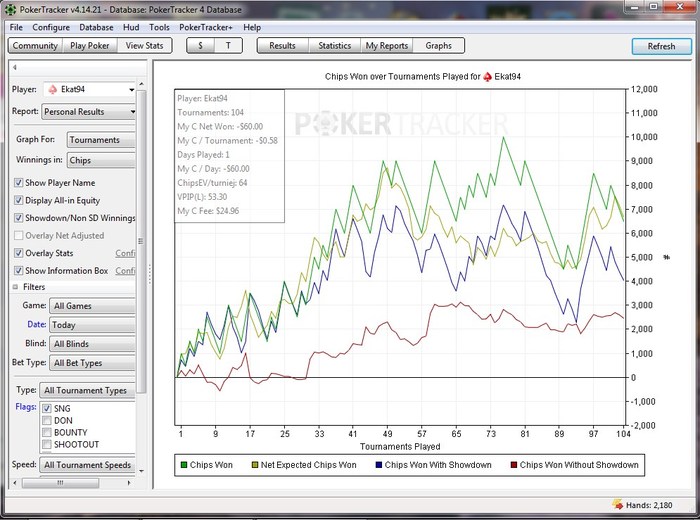Open the Blind filter All Blinds dropdown
This screenshot has width=700, height=520.
(x=92, y=344)
